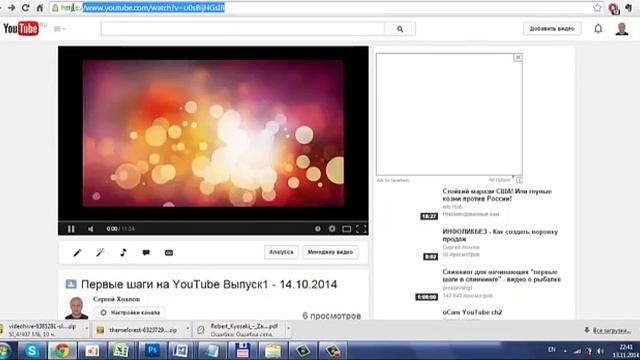This screenshot has height=360, width=640.
Task: Expand videohive zip download options arrow
Action: (x=86, y=329)
